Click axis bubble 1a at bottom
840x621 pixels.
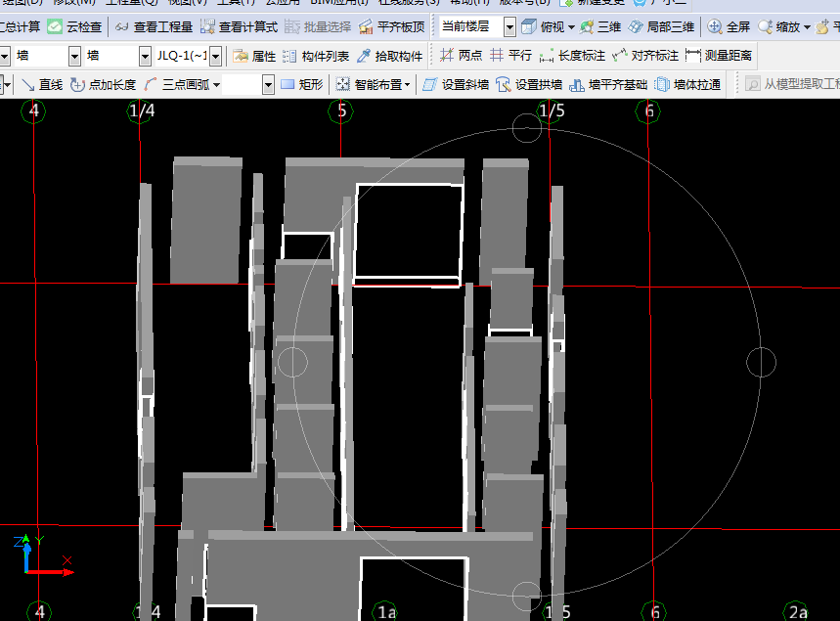(x=386, y=611)
